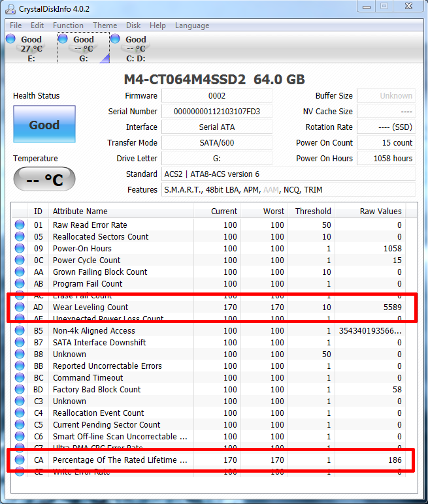Click status orb for Power-On Hours row
The image size is (428, 504).
coord(20,248)
